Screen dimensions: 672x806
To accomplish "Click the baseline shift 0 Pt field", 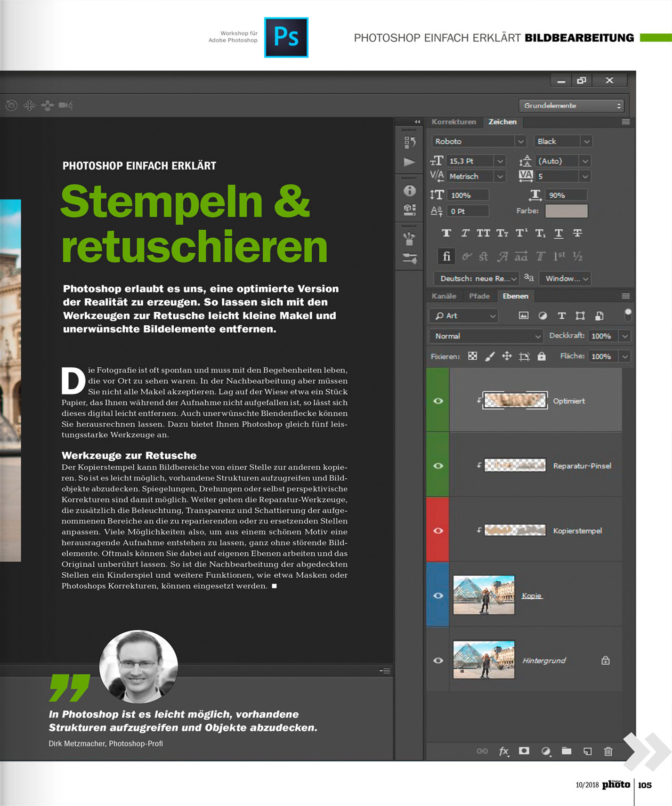I will [x=468, y=211].
